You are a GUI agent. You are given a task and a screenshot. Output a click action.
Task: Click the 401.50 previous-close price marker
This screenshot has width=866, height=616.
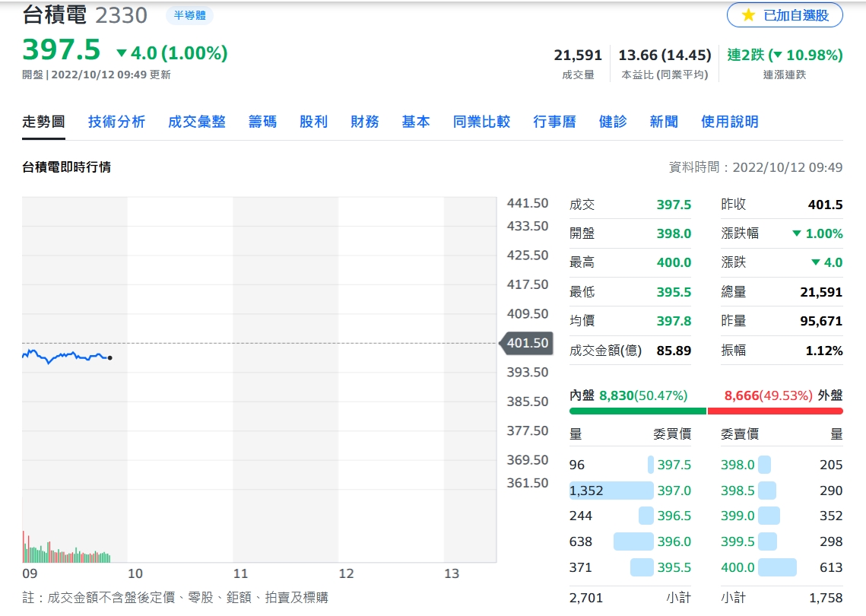point(526,343)
